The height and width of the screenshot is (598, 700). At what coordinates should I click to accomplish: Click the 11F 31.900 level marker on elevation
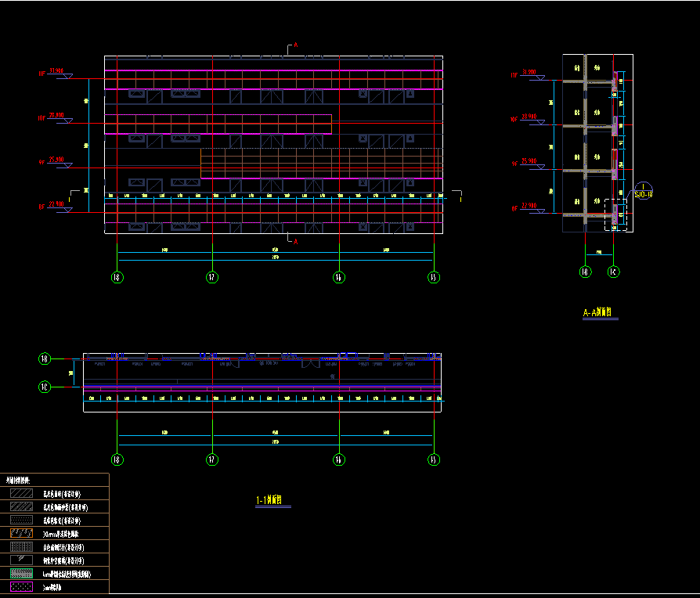pyautogui.click(x=56, y=74)
